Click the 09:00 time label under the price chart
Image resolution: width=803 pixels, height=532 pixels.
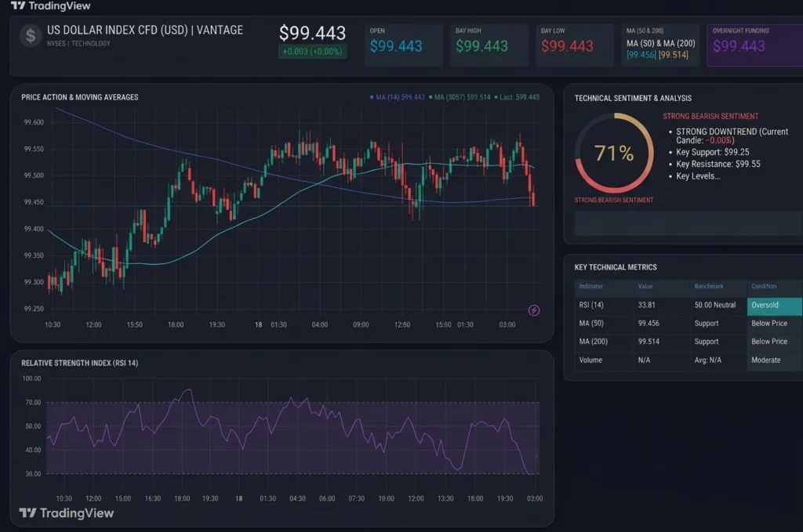[361, 325]
